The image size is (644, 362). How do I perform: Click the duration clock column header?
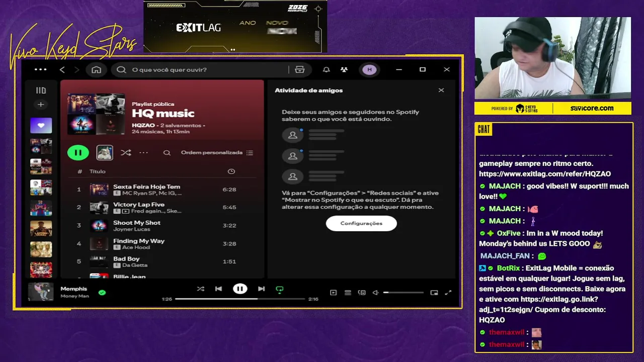[231, 171]
